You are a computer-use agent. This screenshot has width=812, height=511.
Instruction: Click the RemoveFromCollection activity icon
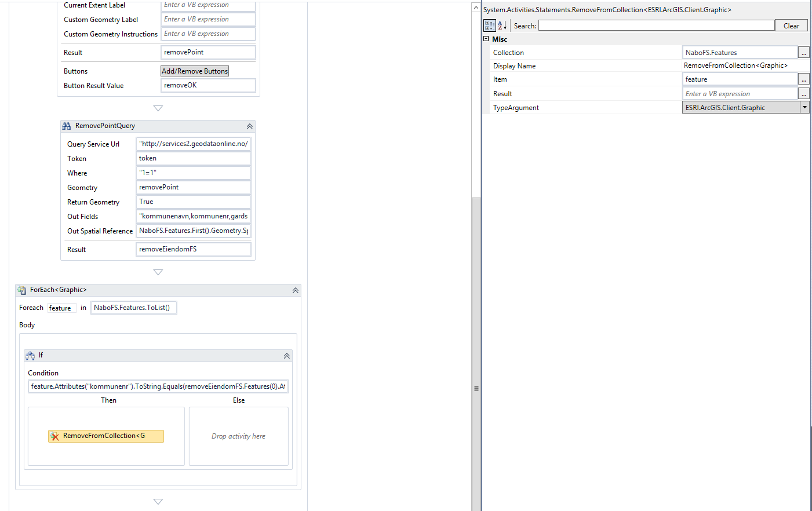pos(54,436)
